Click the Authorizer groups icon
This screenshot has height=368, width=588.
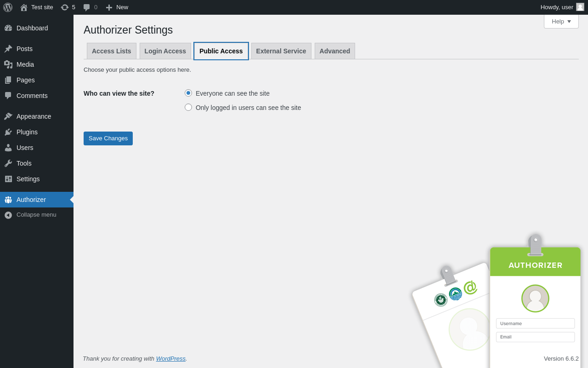tap(8, 200)
